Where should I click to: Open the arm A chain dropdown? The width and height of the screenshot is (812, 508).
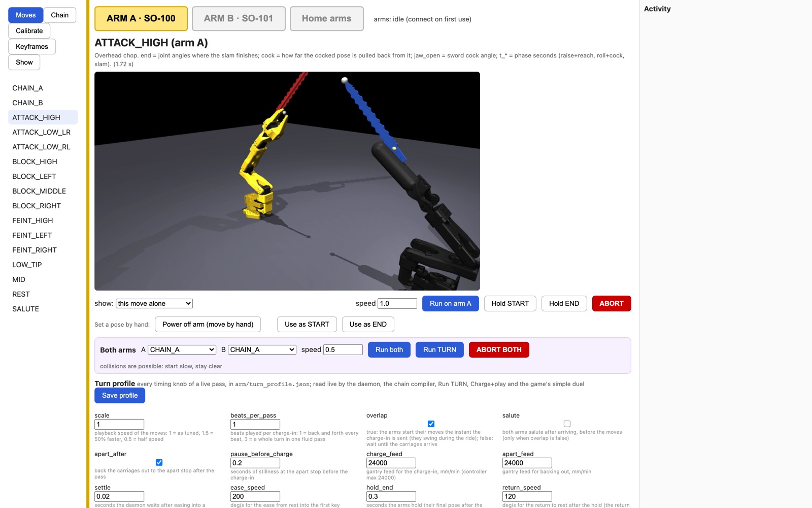point(182,350)
